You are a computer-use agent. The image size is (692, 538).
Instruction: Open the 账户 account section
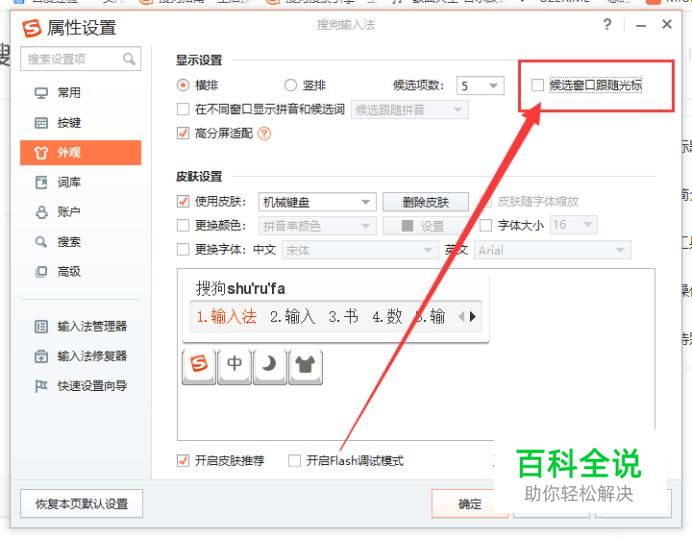coord(80,212)
